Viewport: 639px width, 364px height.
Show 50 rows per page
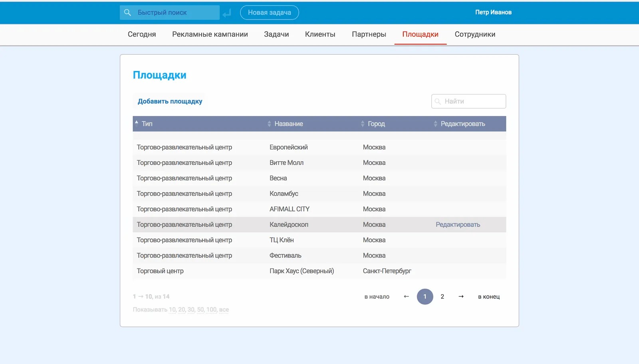(x=200, y=310)
